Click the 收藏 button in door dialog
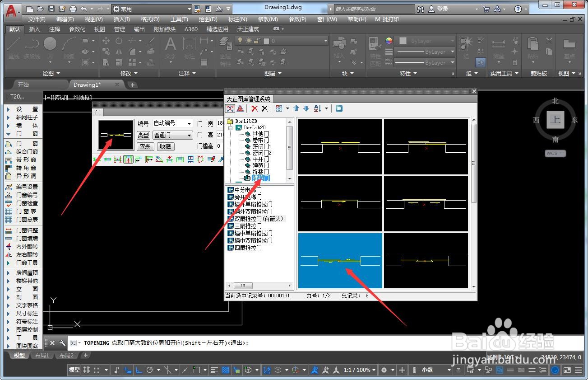The height and width of the screenshot is (380, 588). click(165, 147)
